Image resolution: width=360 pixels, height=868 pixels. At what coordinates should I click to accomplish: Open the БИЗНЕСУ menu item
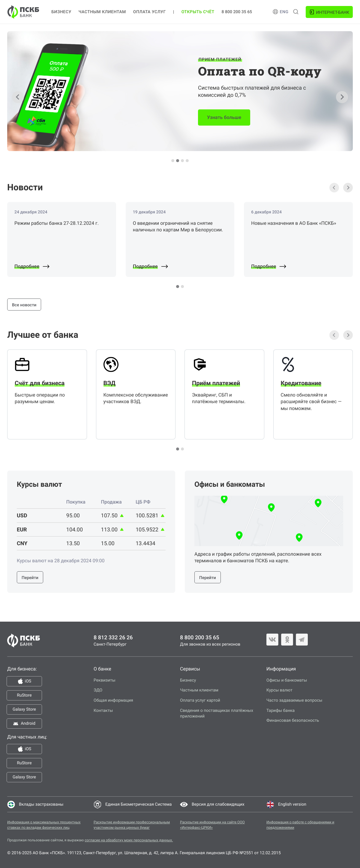point(61,12)
